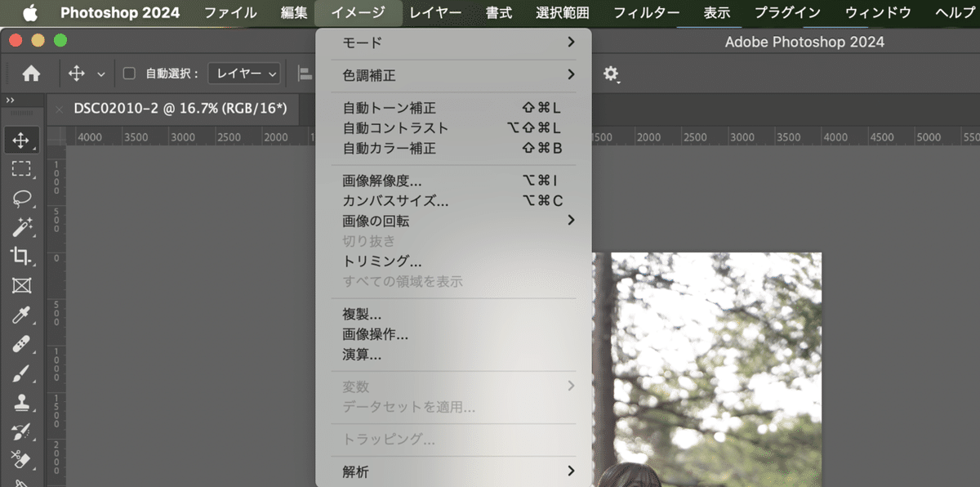Choose 複製... menu entry
This screenshot has height=487, width=980.
(453, 314)
